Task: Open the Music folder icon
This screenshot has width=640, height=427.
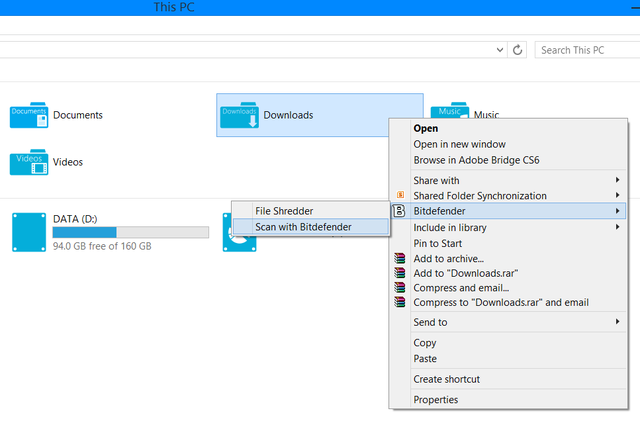Action: [449, 111]
